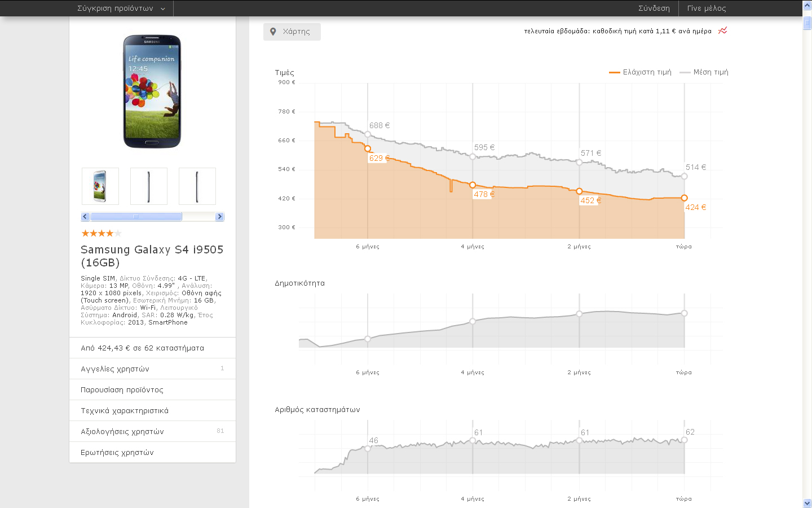Viewport: 812px width, 508px height.
Task: Open Ερωτήσεις χρηστών section
Action: point(152,452)
